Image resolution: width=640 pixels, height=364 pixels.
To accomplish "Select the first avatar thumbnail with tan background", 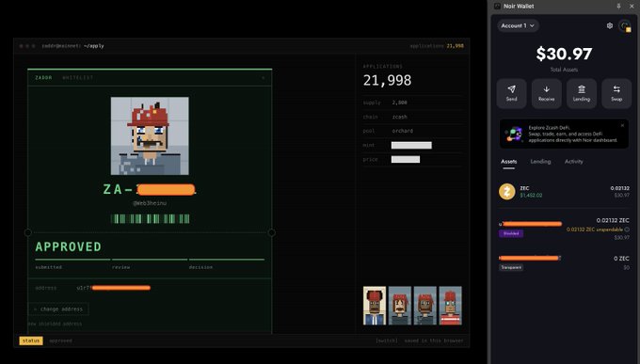I will click(x=375, y=306).
